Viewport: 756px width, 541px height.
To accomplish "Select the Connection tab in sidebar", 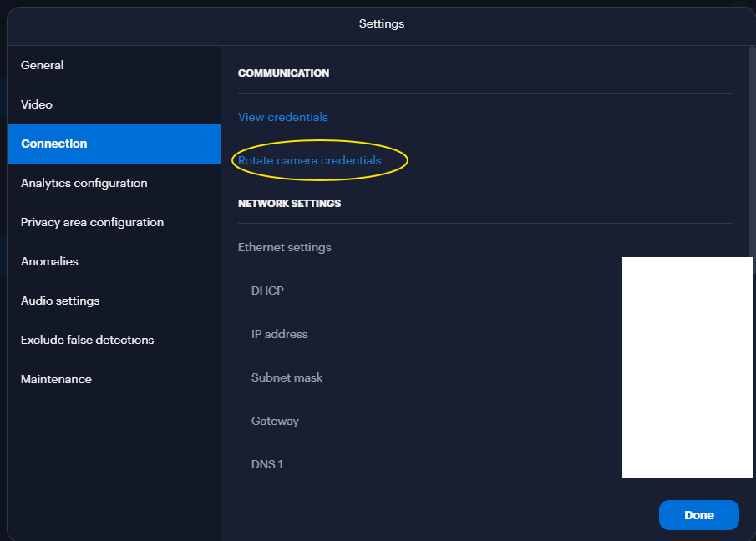I will pyautogui.click(x=53, y=144).
